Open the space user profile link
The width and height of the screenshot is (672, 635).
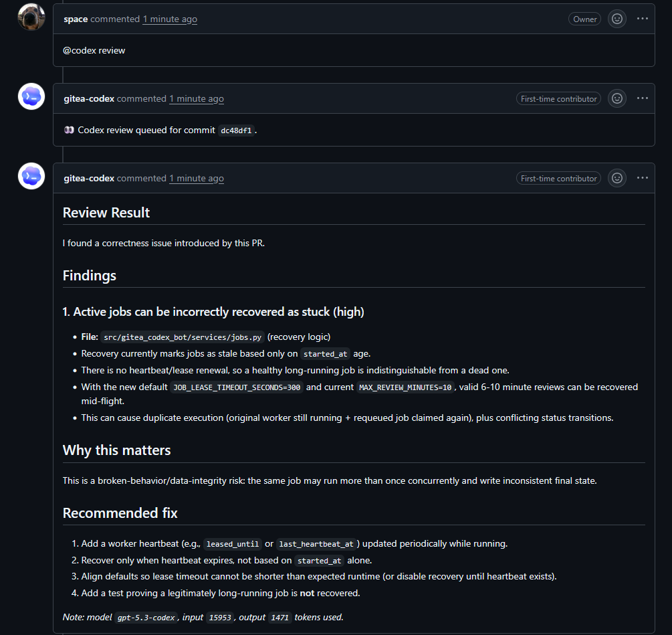tap(76, 19)
